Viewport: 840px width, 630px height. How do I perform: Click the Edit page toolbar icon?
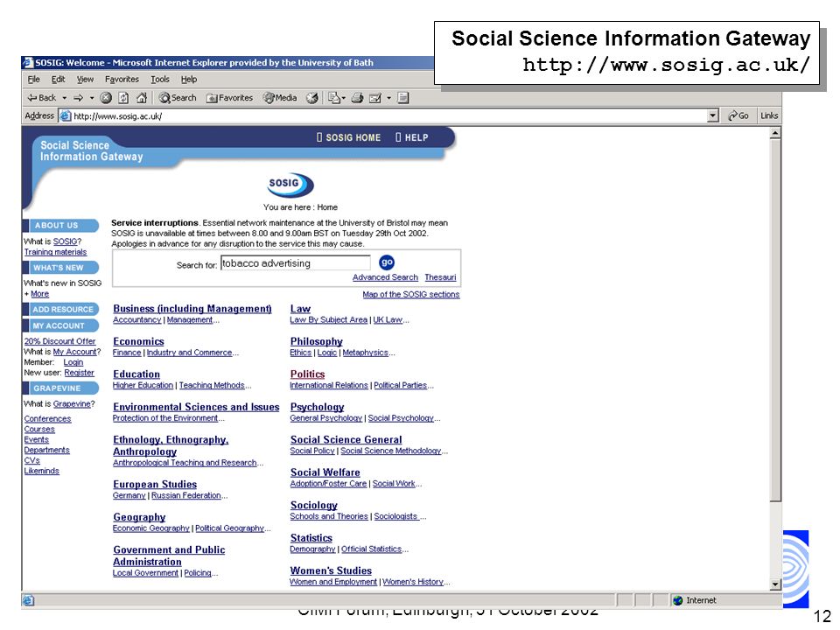coord(375,97)
